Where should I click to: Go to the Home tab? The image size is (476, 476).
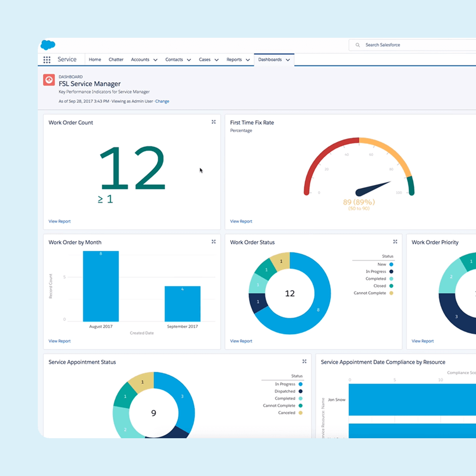click(x=95, y=59)
